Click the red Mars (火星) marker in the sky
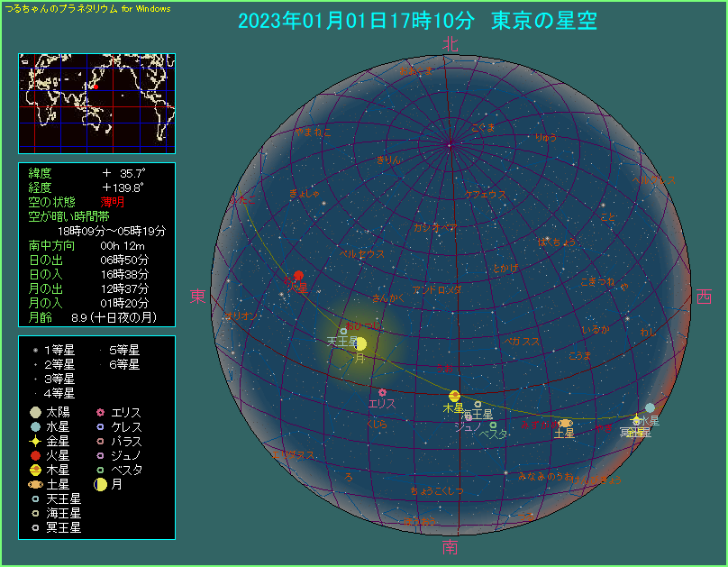The image size is (728, 567). [298, 276]
